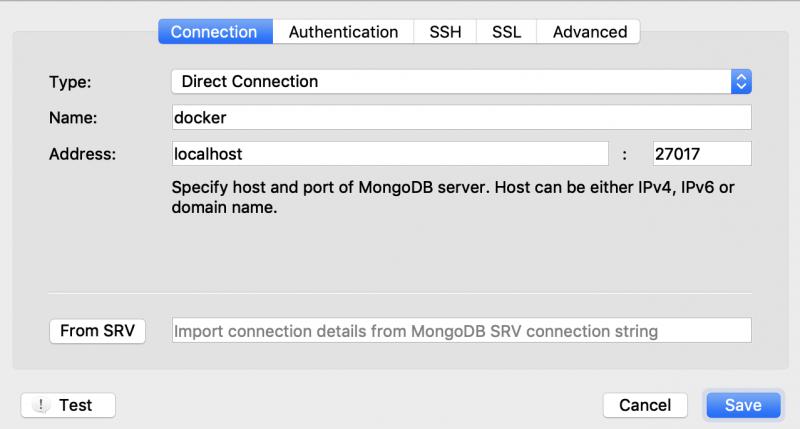This screenshot has width=800, height=429.
Task: Switch to the Authentication tab
Action: click(x=343, y=32)
